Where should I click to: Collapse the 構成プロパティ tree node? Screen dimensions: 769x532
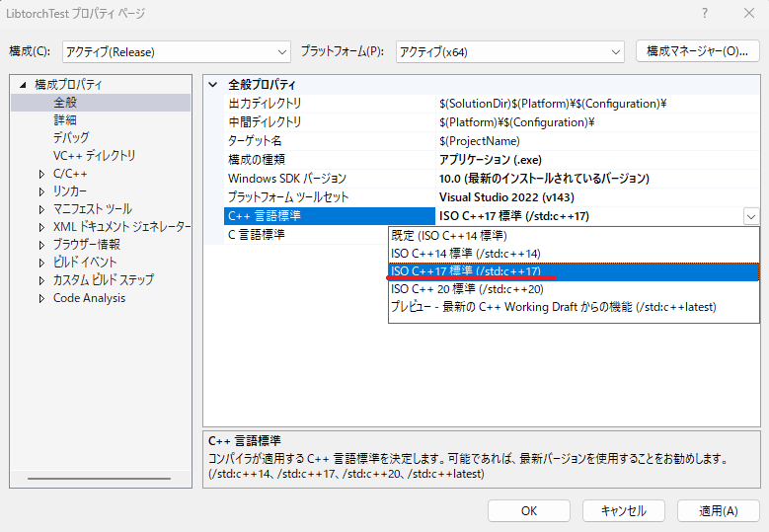(x=23, y=85)
